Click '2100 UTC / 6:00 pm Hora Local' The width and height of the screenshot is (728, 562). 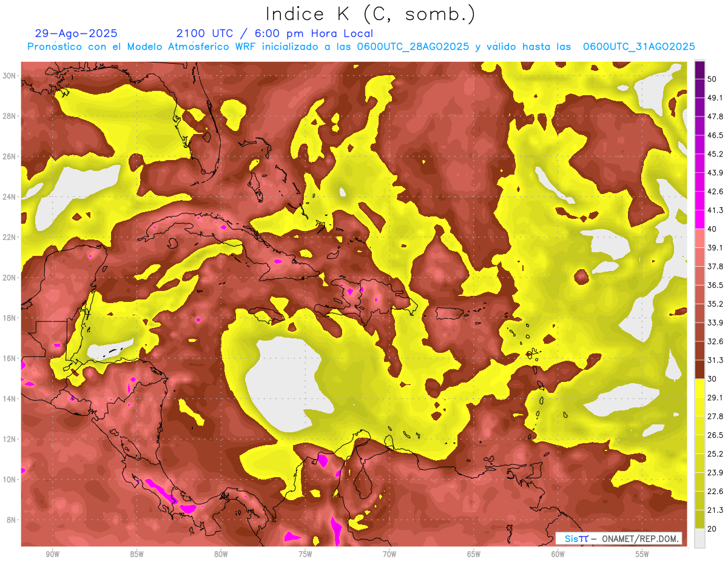275,33
